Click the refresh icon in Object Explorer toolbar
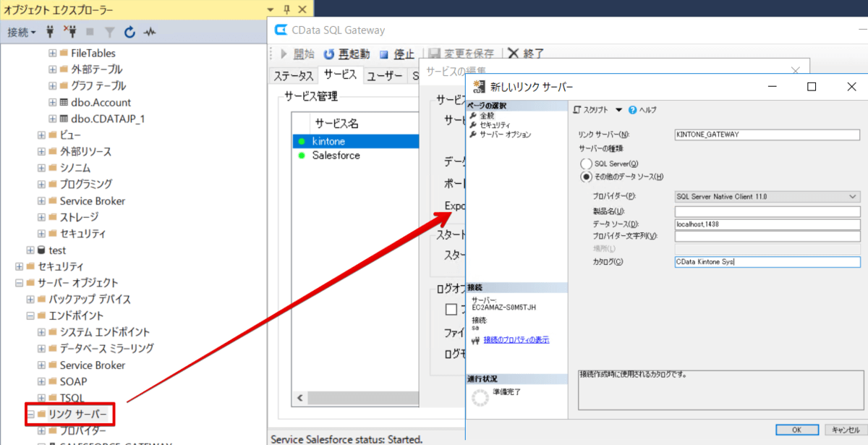This screenshot has height=445, width=868. point(130,32)
